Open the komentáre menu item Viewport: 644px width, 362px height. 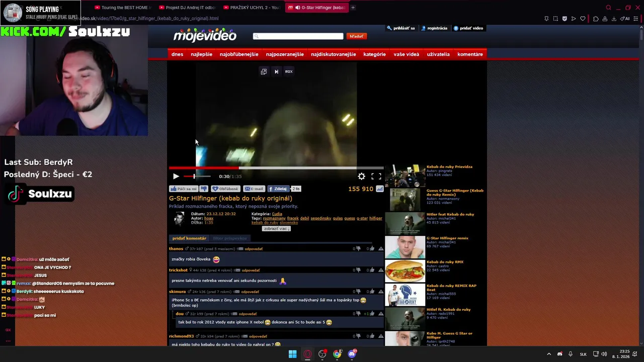470,54
